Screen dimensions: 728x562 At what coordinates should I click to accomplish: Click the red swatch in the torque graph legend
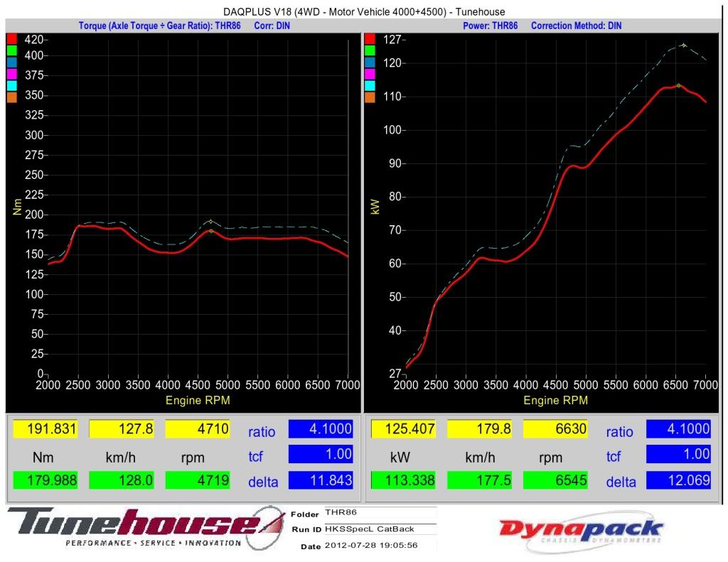12,39
